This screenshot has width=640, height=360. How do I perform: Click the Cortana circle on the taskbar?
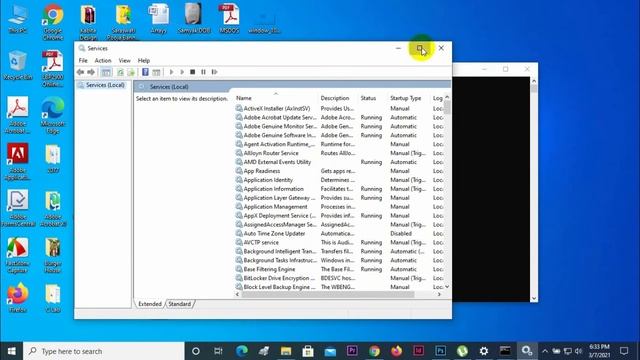click(x=196, y=351)
